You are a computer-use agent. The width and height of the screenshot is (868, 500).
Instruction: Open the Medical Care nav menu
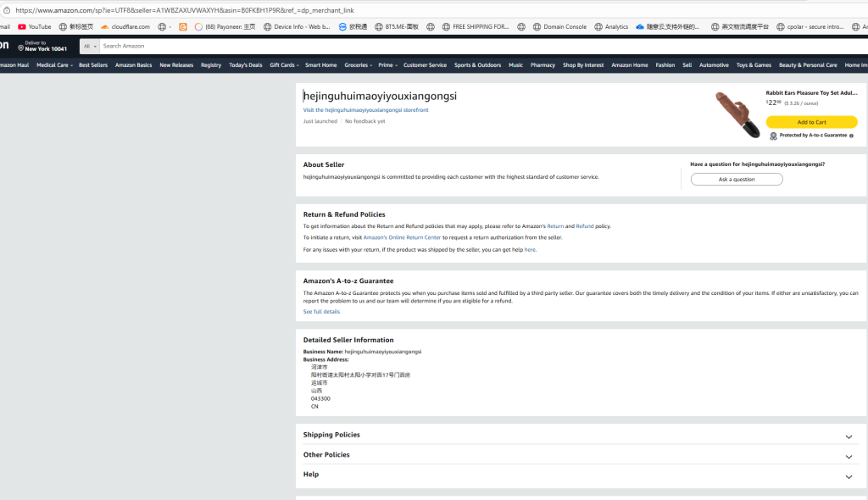point(54,65)
